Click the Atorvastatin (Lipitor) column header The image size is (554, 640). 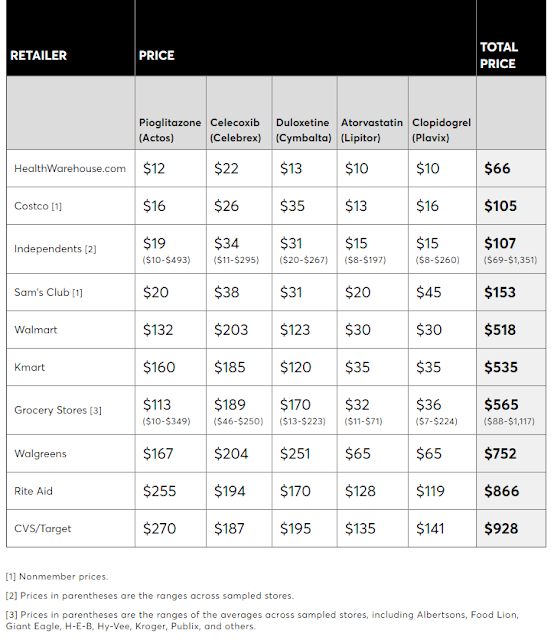(x=372, y=130)
